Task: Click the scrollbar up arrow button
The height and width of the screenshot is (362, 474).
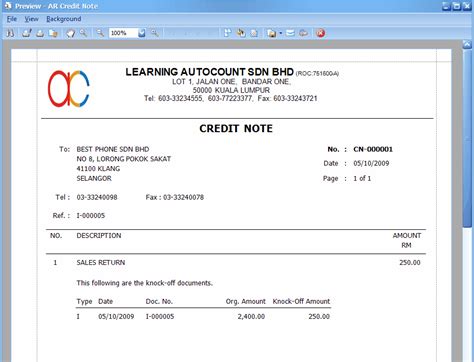Action: tap(467, 44)
